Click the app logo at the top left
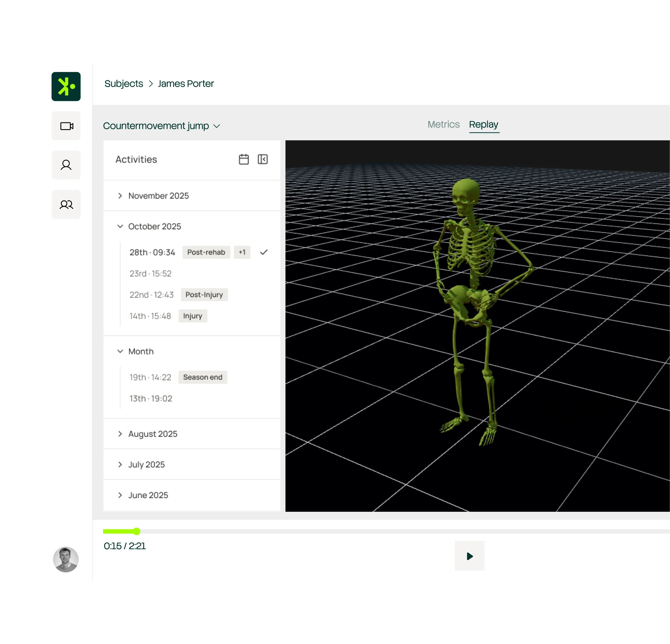 66,86
